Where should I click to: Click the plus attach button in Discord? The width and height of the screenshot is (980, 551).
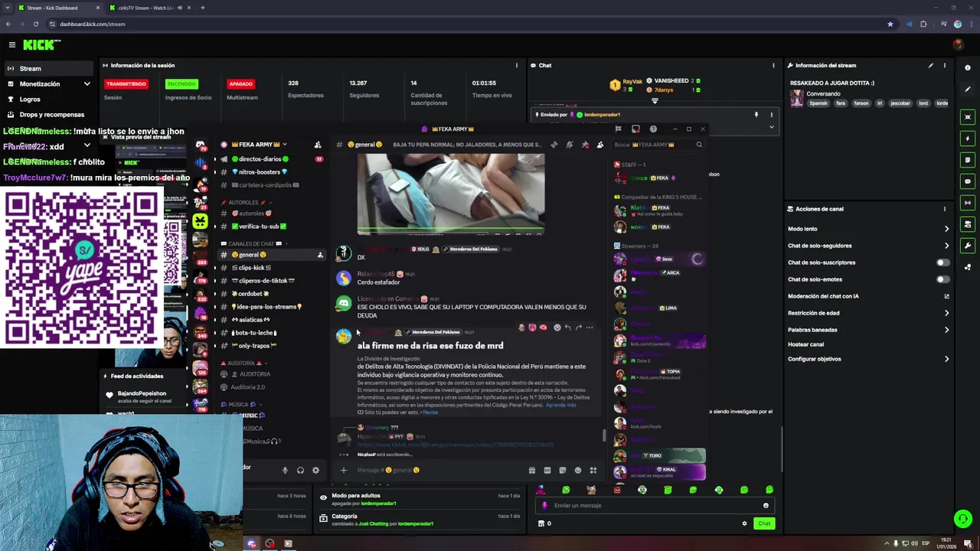click(344, 471)
